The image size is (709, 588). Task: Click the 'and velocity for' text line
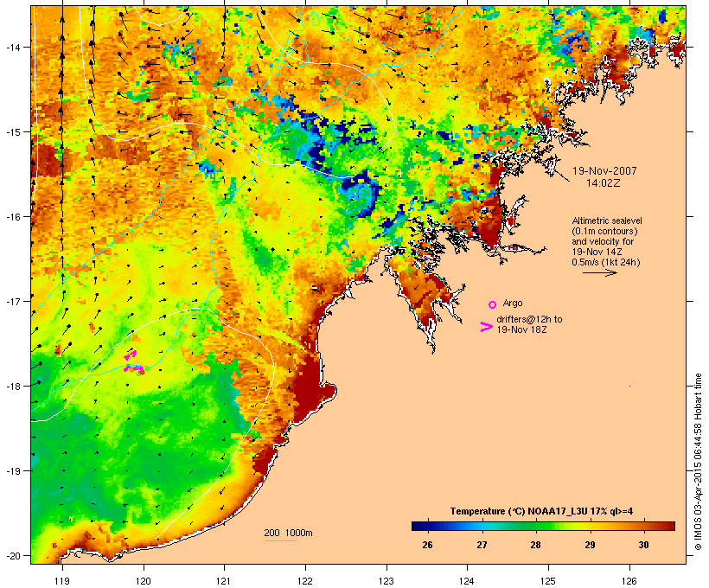click(603, 241)
